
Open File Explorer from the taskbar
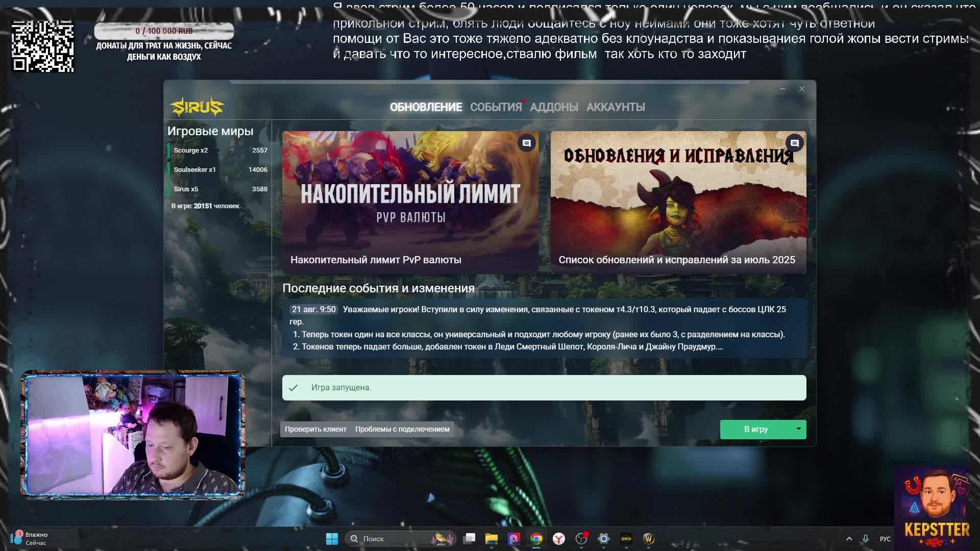point(492,539)
